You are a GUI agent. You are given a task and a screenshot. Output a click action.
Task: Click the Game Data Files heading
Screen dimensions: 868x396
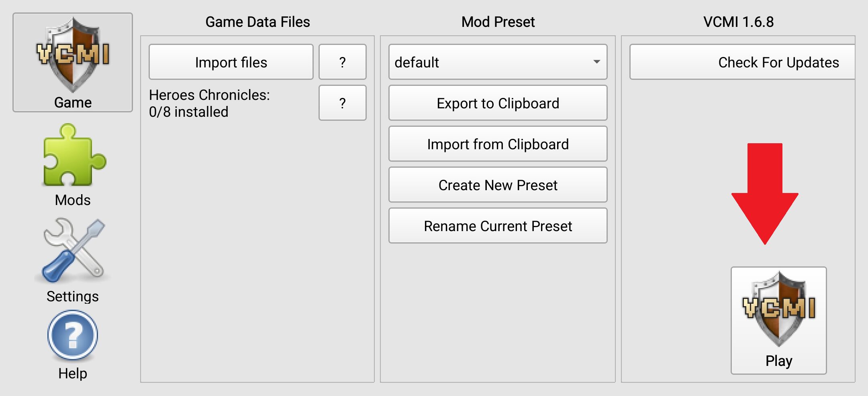coord(257,22)
